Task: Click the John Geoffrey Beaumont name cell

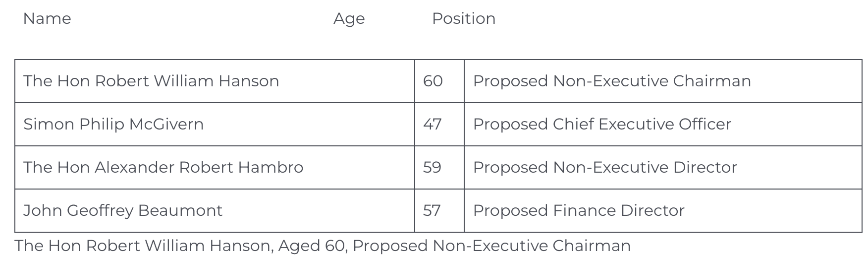Action: click(x=123, y=211)
